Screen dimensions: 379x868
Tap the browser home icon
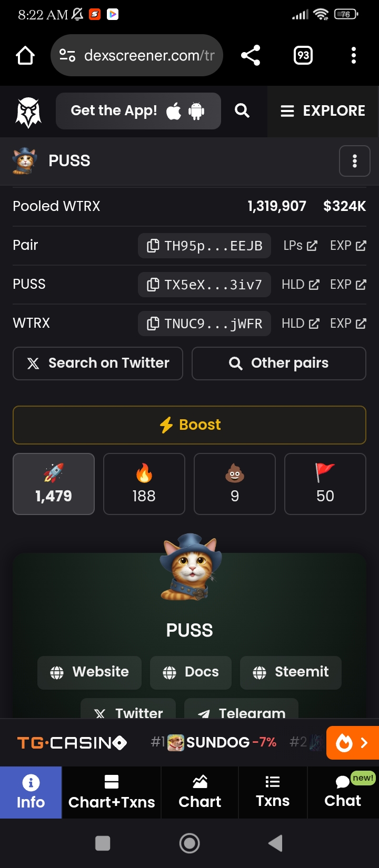click(25, 55)
